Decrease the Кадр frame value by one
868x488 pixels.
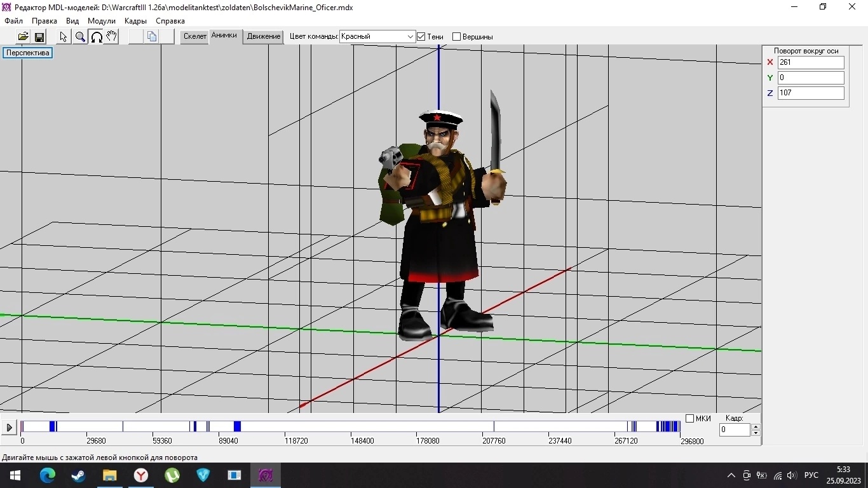pyautogui.click(x=756, y=433)
